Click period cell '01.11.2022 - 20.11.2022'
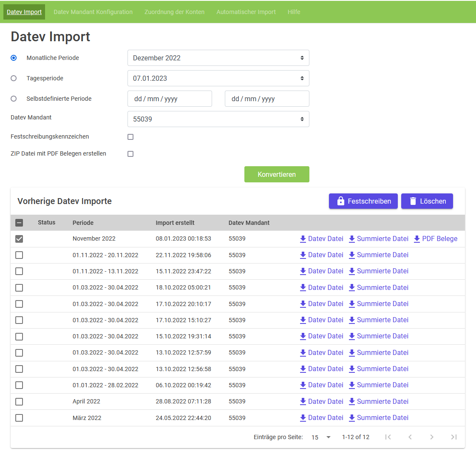This screenshot has height=454, width=476. tap(105, 255)
